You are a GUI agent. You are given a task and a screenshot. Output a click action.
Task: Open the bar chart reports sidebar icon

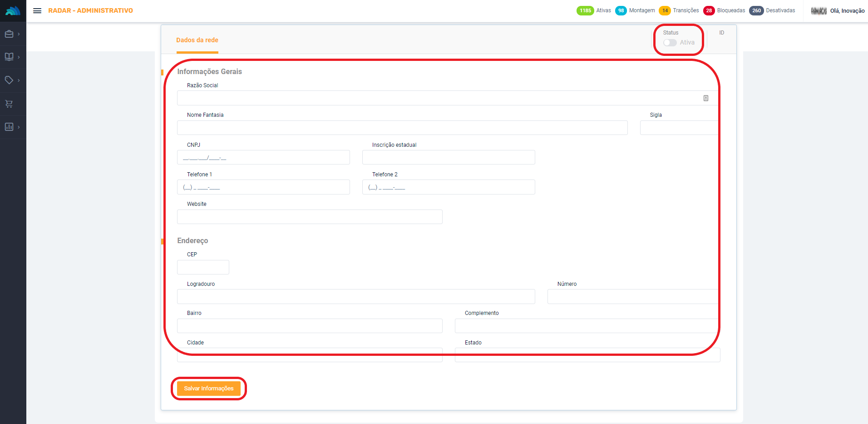9,127
